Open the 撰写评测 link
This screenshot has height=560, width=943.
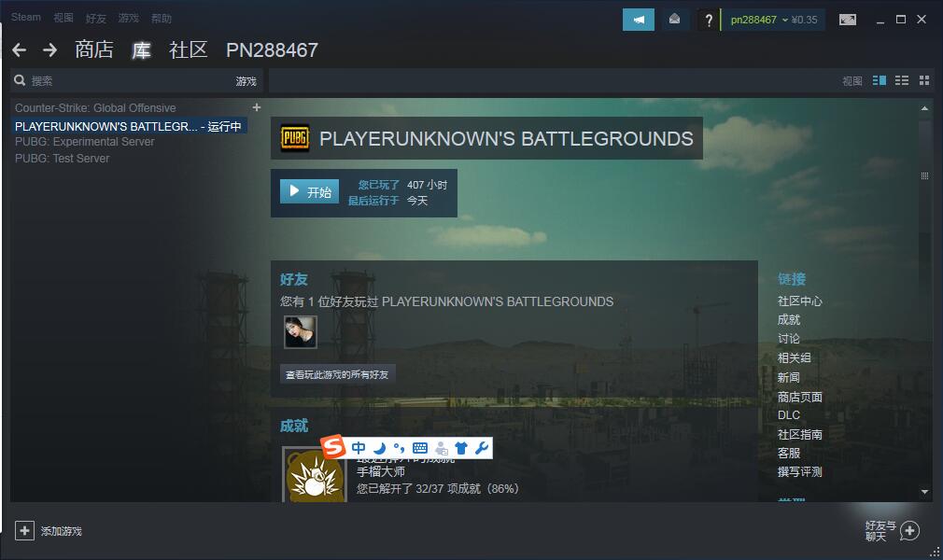[799, 471]
